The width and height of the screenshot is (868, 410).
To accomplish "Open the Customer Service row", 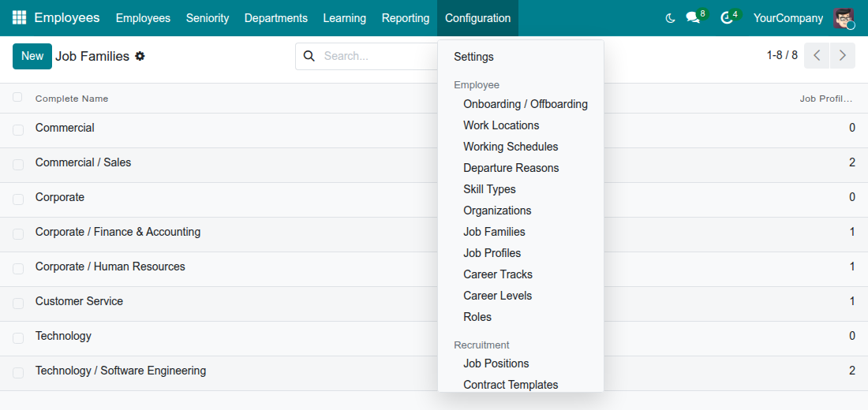I will 434,304.
